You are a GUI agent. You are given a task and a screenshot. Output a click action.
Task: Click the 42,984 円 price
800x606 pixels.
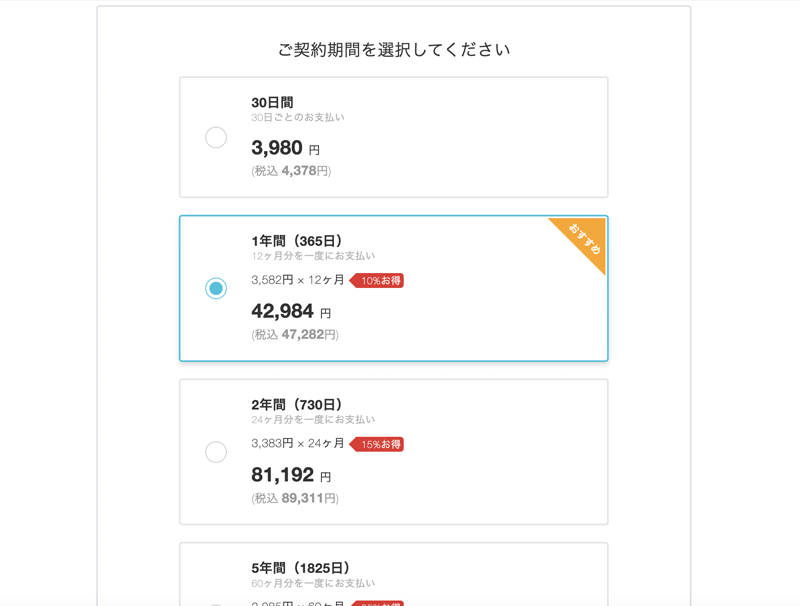(x=291, y=312)
